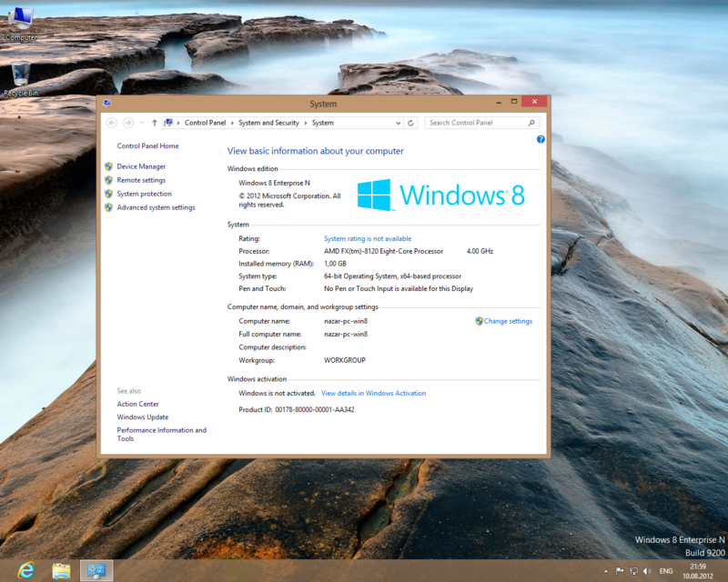Viewport: 728px width, 582px height.
Task: Expand chevron after Control Panel breadcrumb
Action: 232,123
